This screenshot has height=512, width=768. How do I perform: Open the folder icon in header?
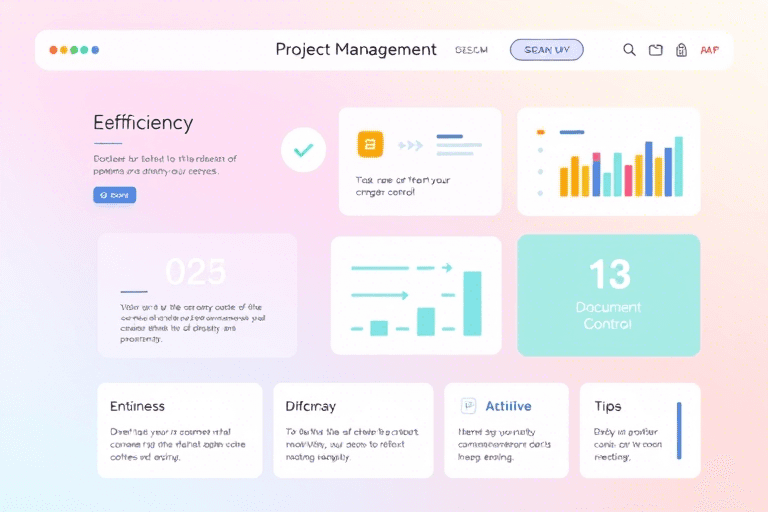coord(656,50)
